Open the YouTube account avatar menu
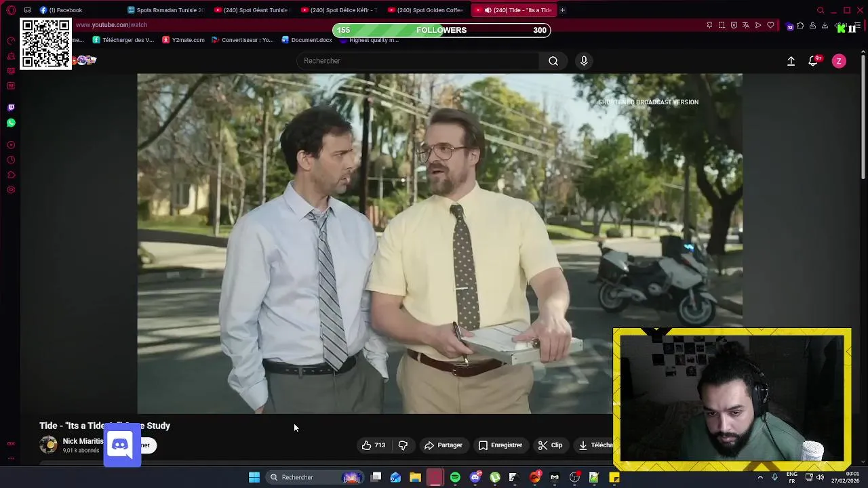 coord(839,61)
